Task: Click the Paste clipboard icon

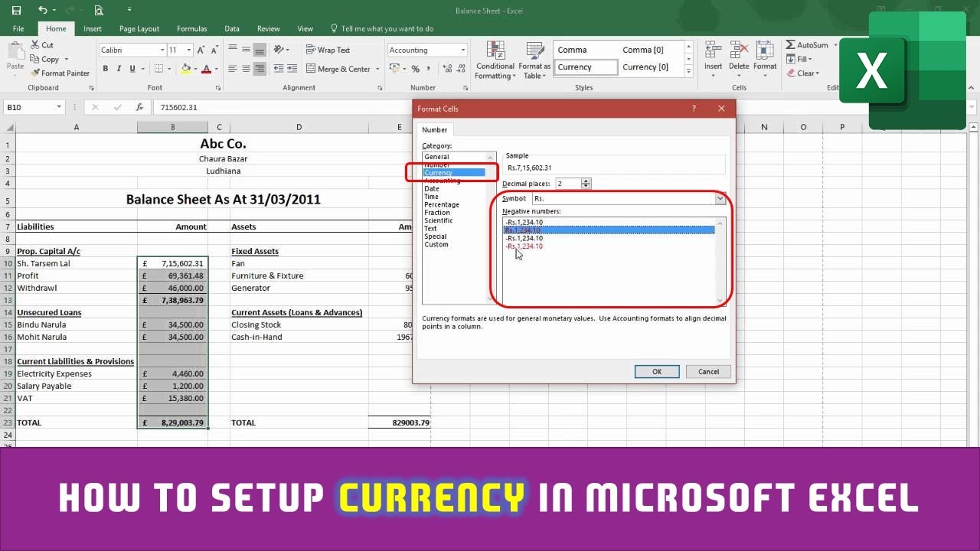Action: click(x=15, y=52)
